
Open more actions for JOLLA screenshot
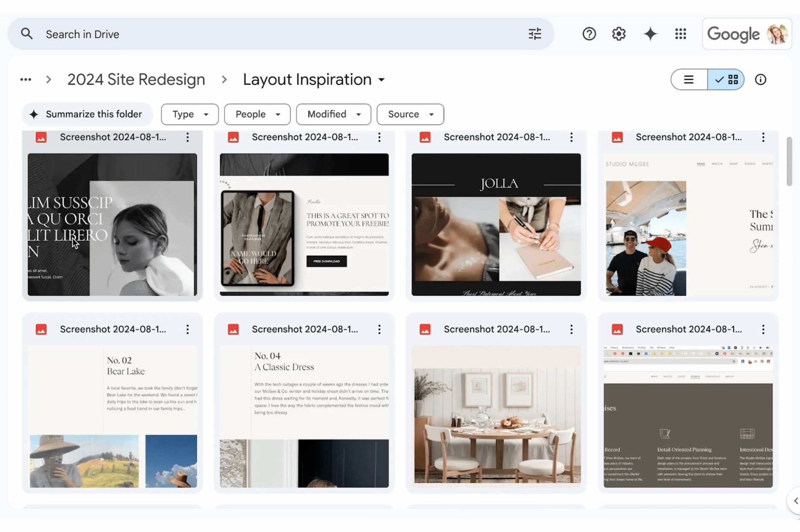tap(571, 137)
